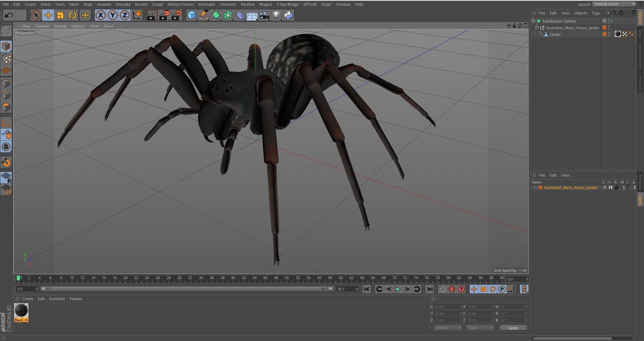The height and width of the screenshot is (341, 644).
Task: Go to end of animation
Action: tap(429, 289)
